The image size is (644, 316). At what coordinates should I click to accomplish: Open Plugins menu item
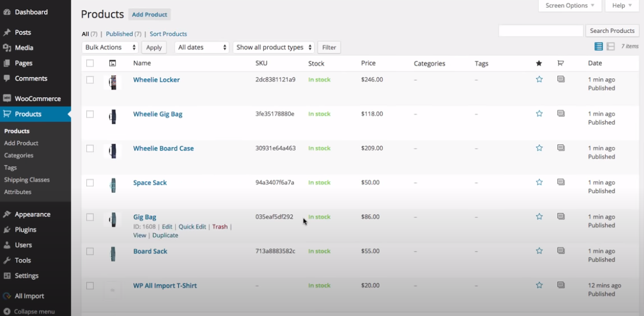point(25,229)
